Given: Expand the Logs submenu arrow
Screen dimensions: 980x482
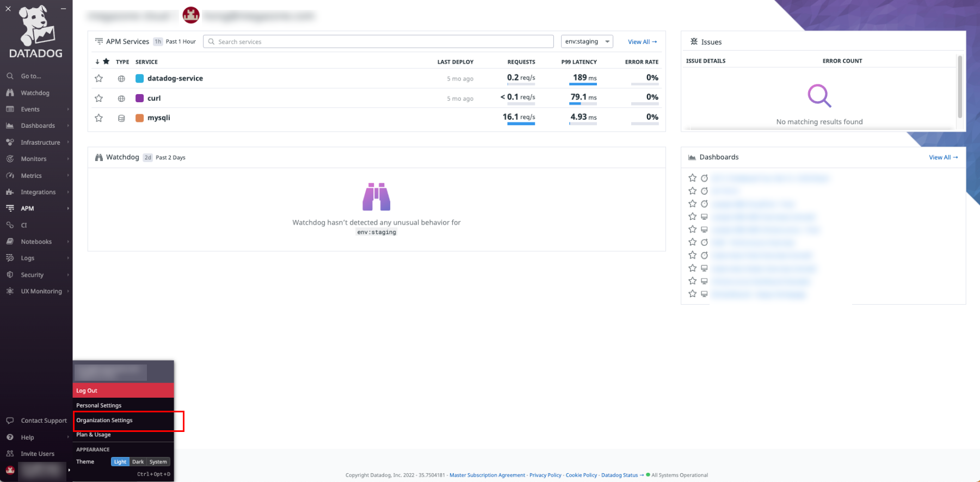Looking at the screenshot, I should (x=68, y=258).
